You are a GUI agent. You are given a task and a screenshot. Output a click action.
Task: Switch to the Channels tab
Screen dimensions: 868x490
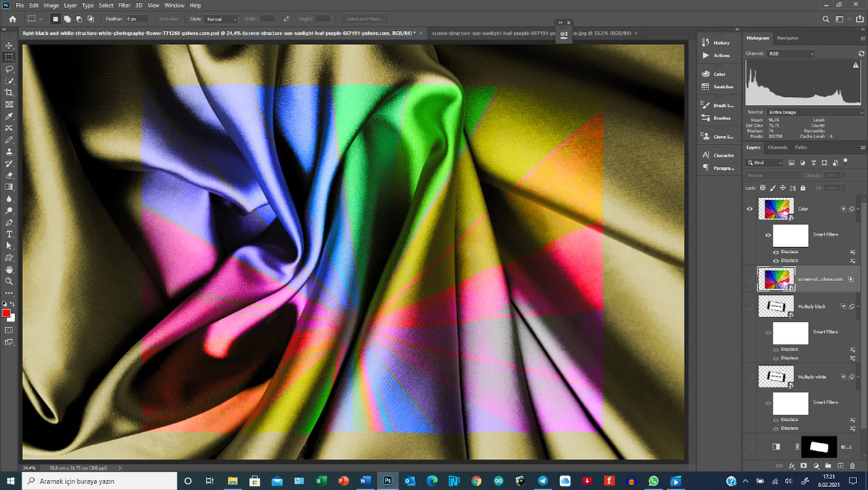[777, 147]
